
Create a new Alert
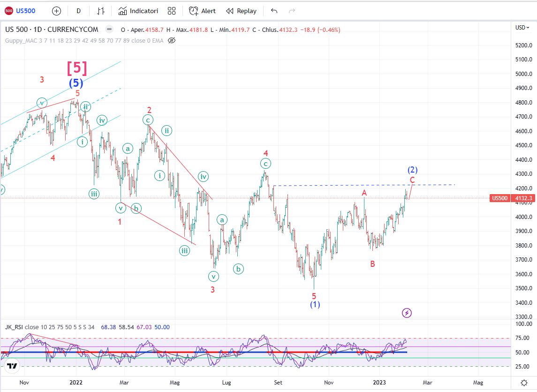pos(202,11)
